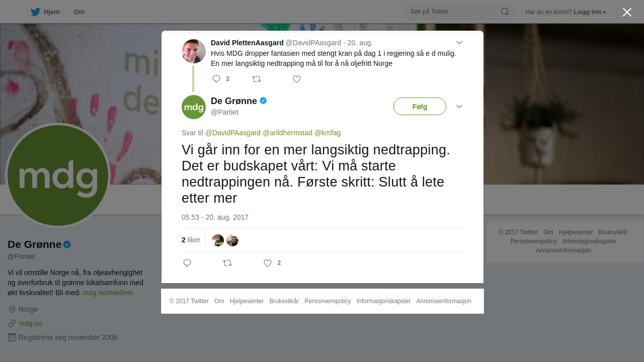Open the mdg.no/medlem link in bio

(x=108, y=293)
